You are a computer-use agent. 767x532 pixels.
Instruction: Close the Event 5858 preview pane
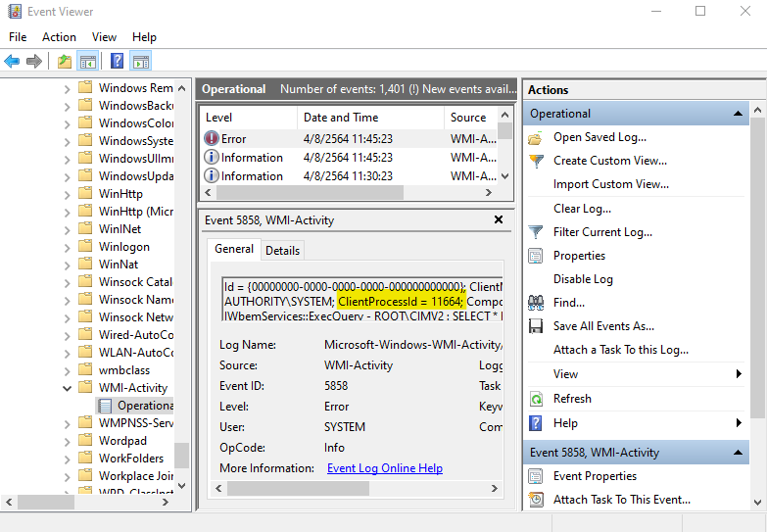click(499, 220)
